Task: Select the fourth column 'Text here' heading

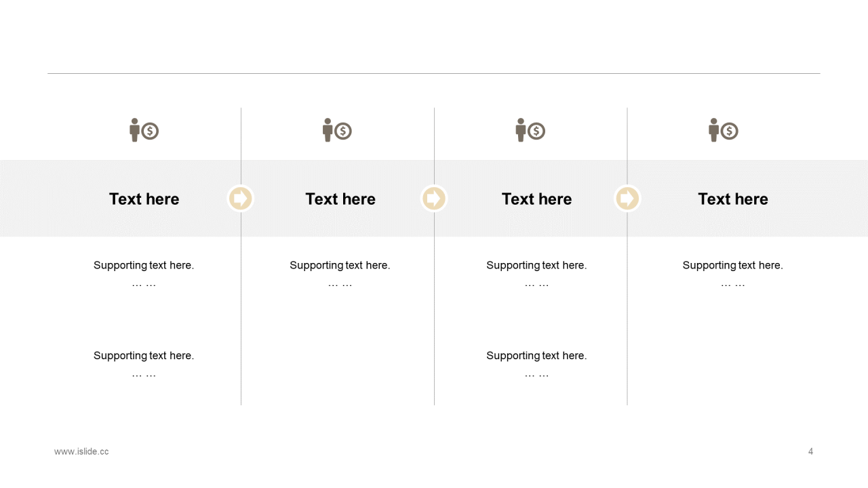Action: (x=733, y=199)
